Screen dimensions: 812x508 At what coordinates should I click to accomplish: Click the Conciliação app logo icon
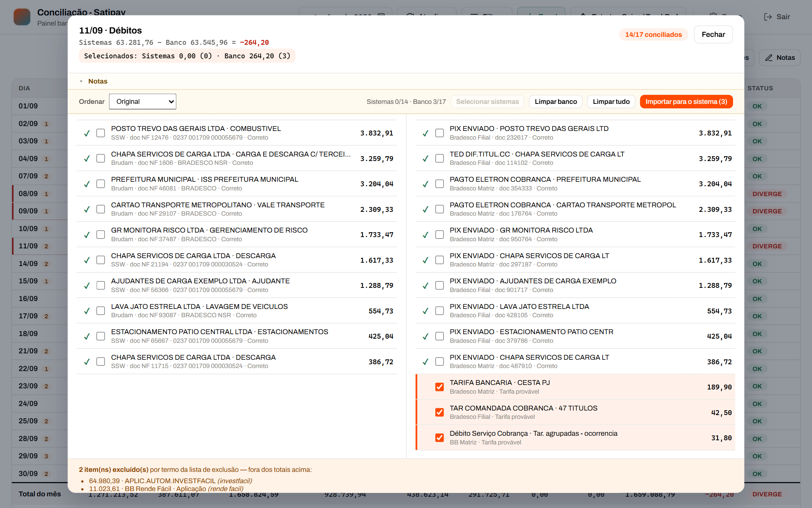click(x=22, y=17)
